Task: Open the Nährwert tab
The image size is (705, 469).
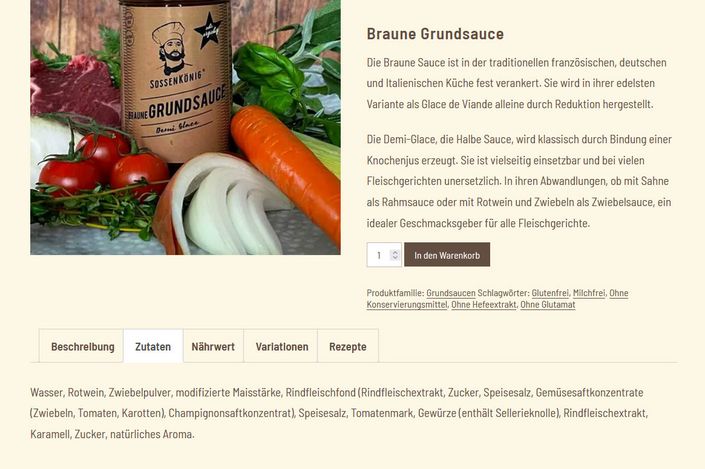Action: click(213, 346)
